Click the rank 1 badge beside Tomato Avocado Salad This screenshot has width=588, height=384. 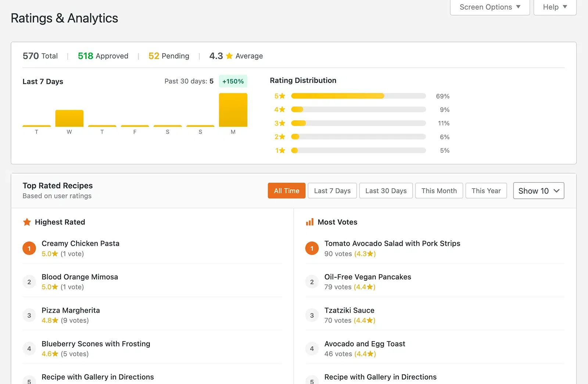coord(312,248)
